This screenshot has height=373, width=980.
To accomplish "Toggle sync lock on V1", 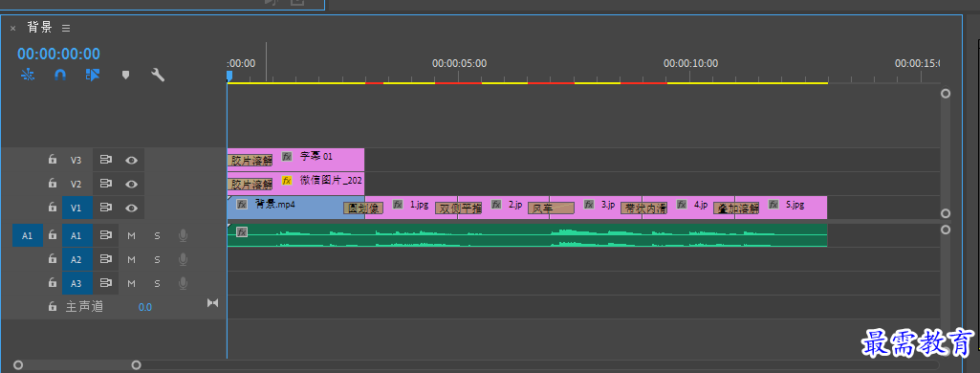I will pyautogui.click(x=105, y=208).
